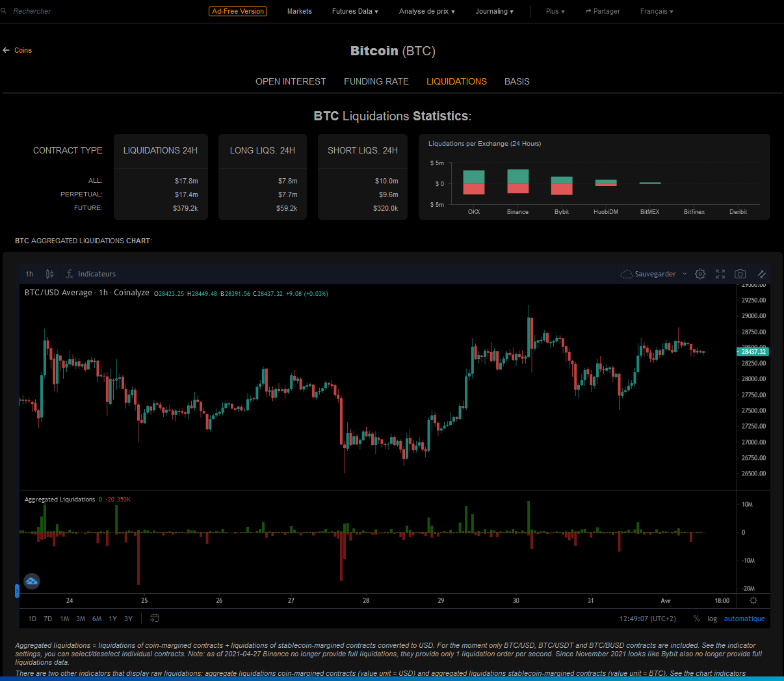784x681 pixels.
Task: Click the cloud icon next to Sauvegarder
Action: [x=626, y=274]
